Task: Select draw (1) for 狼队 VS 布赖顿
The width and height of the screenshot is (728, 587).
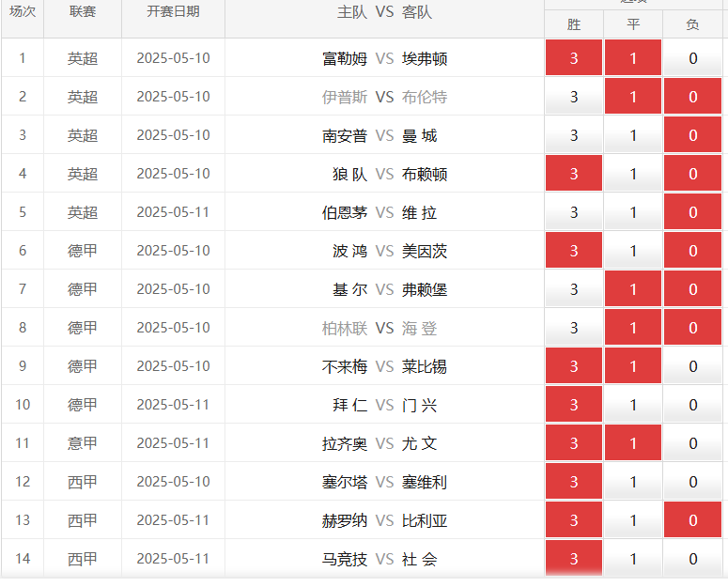Action: click(x=633, y=173)
